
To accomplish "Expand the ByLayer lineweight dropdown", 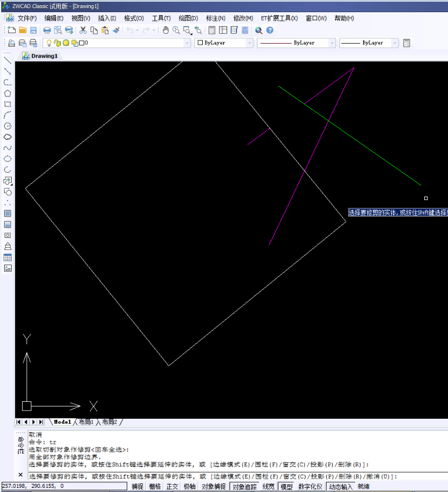I will [395, 43].
